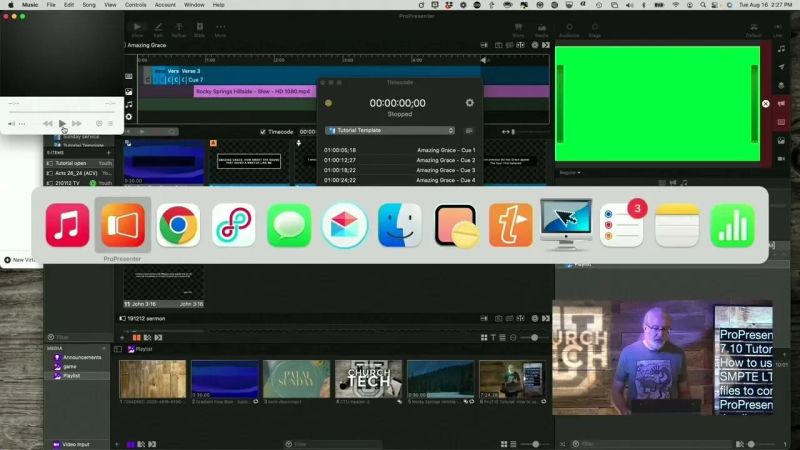Viewport: 800px width, 450px height.
Task: Open the Timecode window settings gear
Action: pyautogui.click(x=469, y=103)
